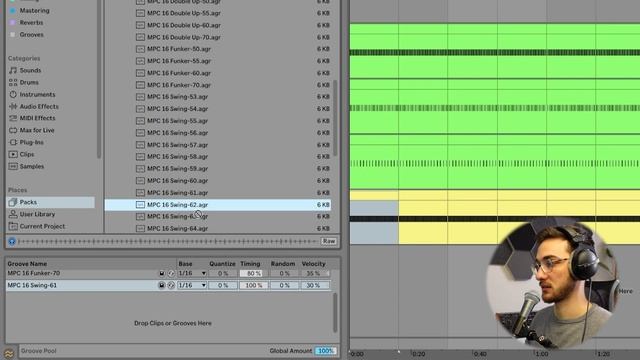Screen dimensions: 640x360
Task: Click the 1:00 time ruler marker
Action: click(542, 354)
